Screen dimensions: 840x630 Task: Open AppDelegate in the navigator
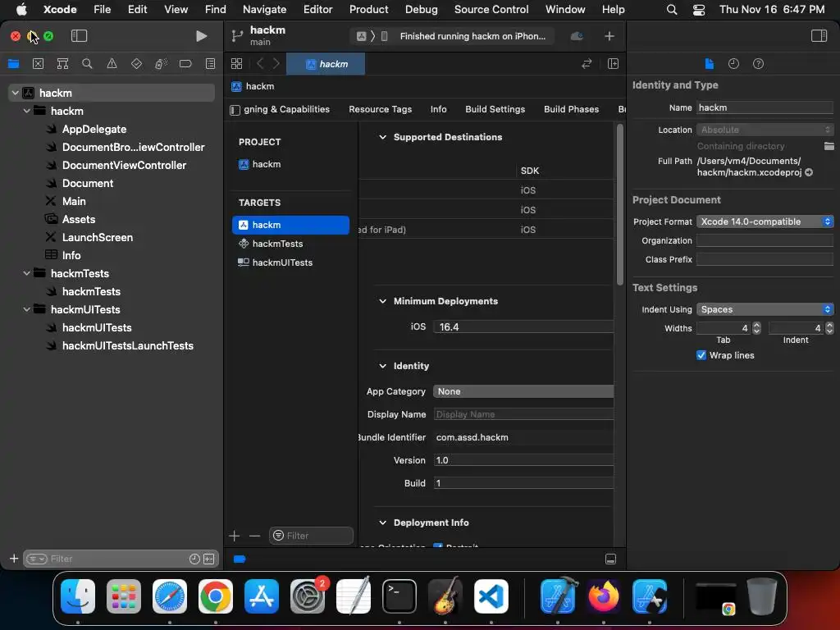(x=94, y=129)
